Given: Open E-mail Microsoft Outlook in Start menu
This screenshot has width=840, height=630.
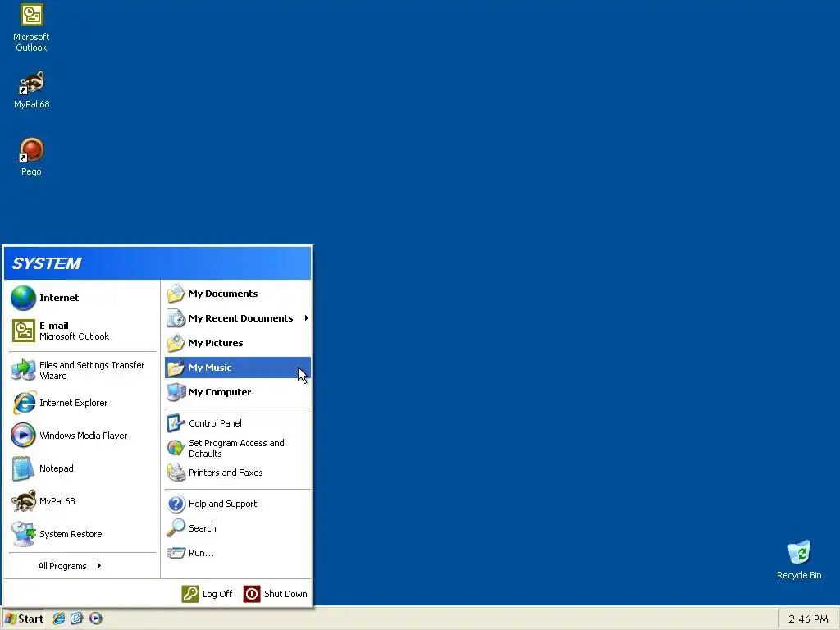Looking at the screenshot, I should click(83, 331).
